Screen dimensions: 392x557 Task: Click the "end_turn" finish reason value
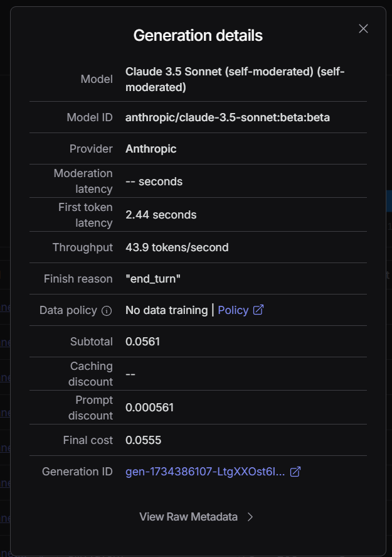(x=154, y=279)
